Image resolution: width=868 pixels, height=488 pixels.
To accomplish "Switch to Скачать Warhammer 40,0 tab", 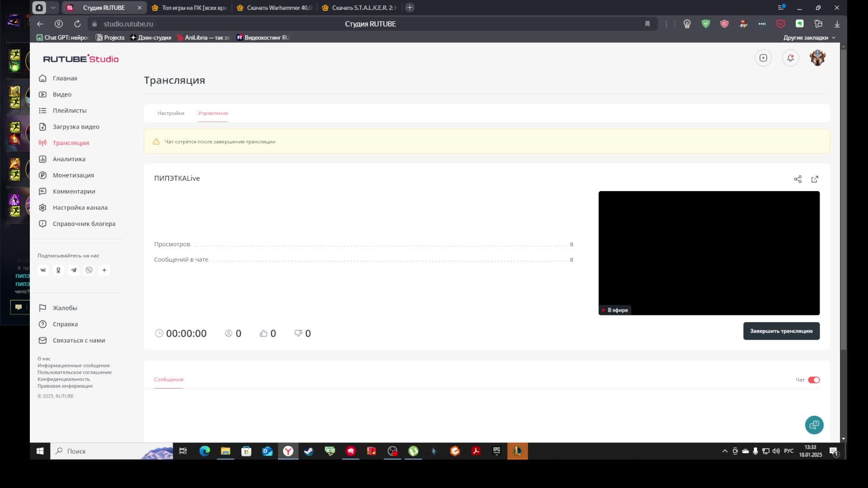I will [275, 8].
